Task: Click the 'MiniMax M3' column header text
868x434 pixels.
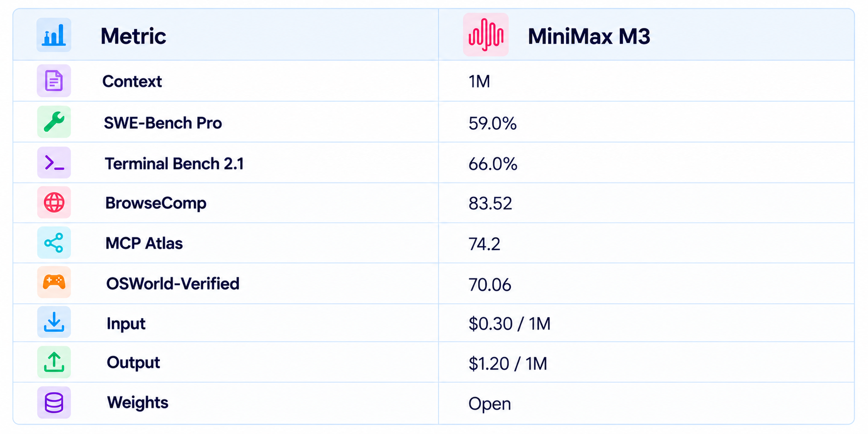Action: [589, 36]
